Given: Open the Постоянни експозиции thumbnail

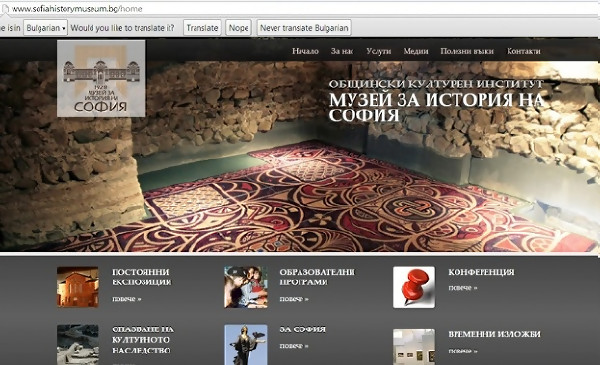Looking at the screenshot, I should (x=78, y=287).
